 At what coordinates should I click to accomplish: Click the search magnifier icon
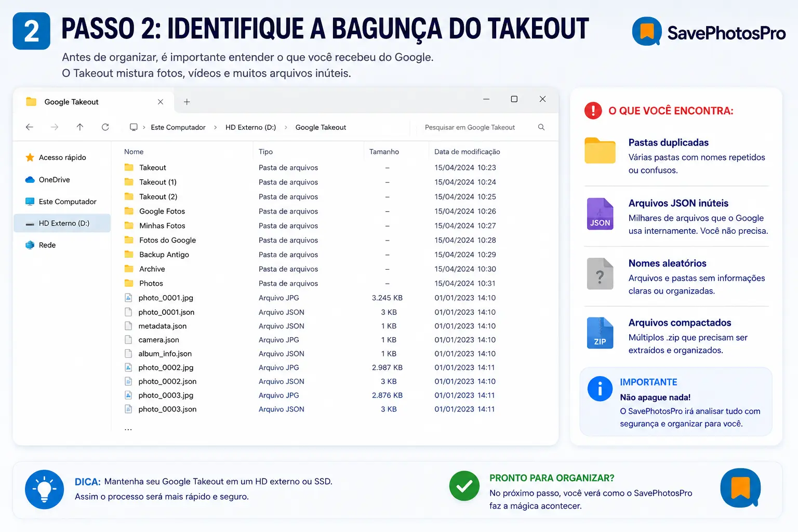(541, 127)
